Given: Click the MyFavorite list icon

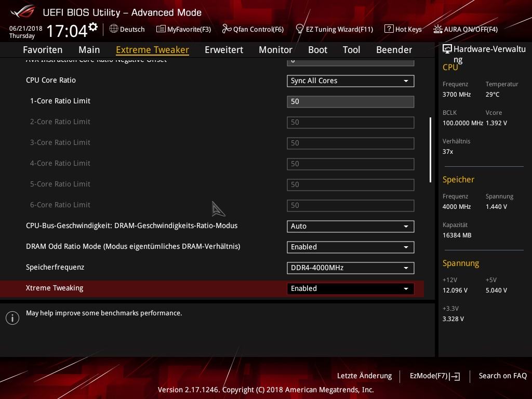Looking at the screenshot, I should click(x=161, y=29).
